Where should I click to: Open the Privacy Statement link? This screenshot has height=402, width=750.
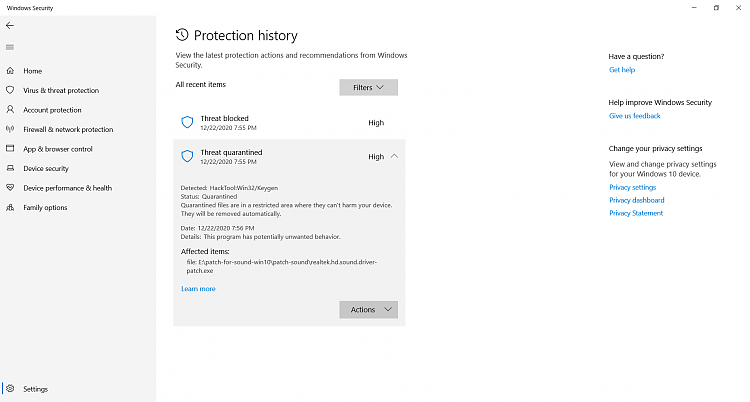point(636,213)
